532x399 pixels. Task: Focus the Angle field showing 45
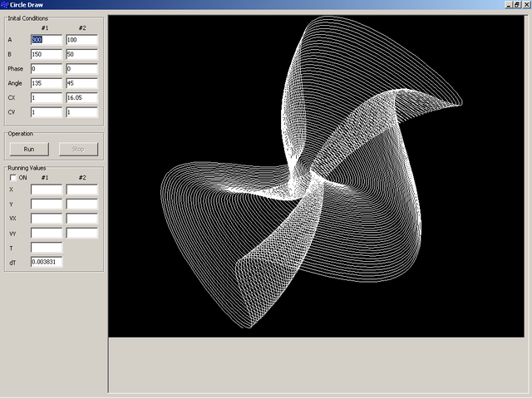click(82, 83)
